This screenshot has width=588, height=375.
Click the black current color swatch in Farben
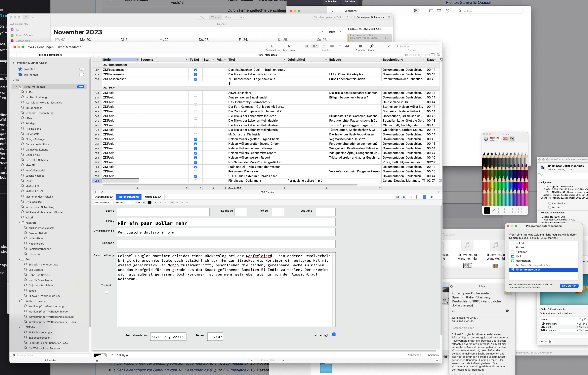click(487, 210)
